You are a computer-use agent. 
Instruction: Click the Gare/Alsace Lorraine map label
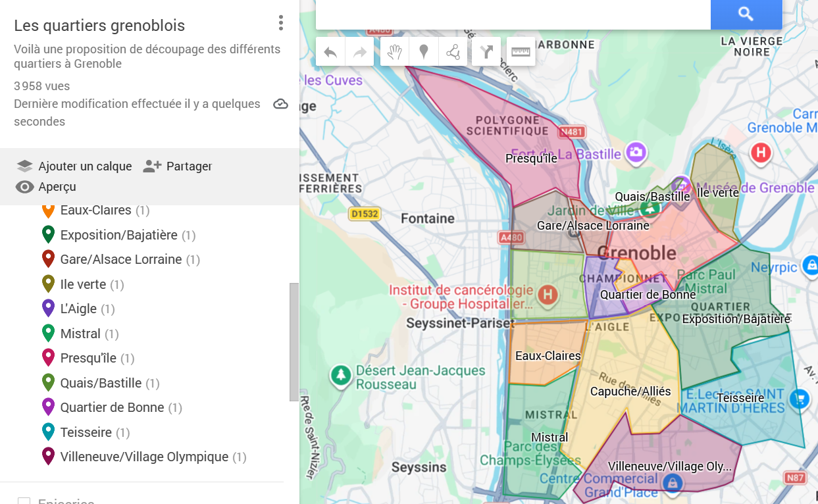[593, 226]
